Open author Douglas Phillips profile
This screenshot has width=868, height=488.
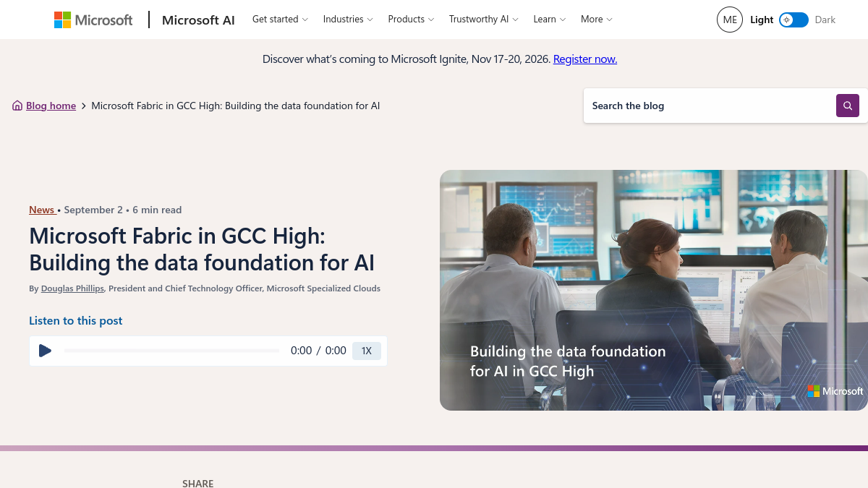(x=72, y=288)
